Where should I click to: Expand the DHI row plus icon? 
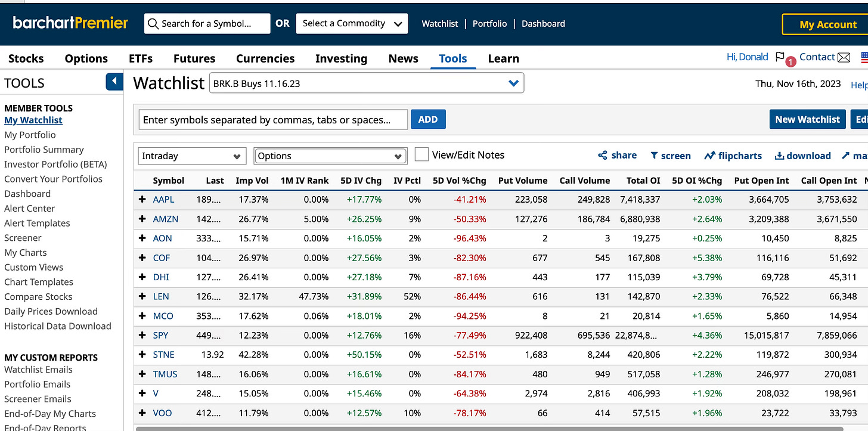pos(142,277)
